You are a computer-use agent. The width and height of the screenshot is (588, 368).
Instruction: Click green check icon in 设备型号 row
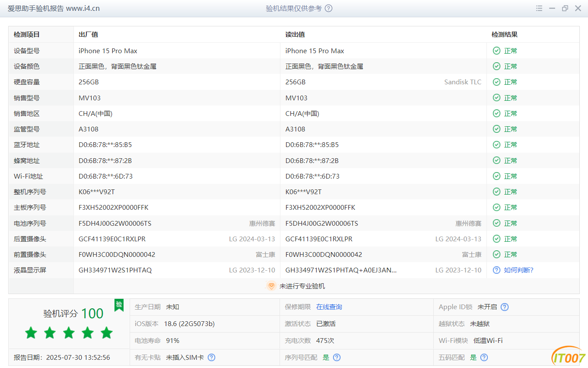click(497, 51)
